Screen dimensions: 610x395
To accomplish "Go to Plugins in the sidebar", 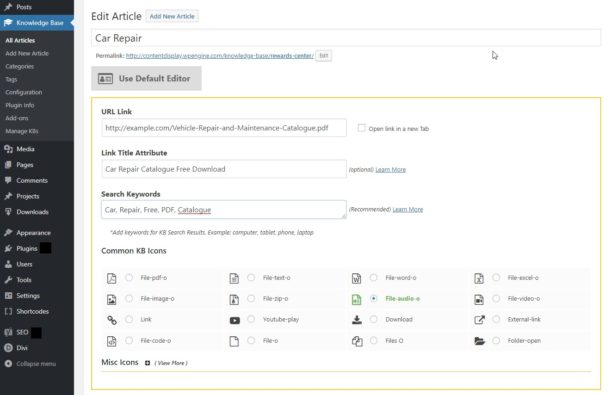I will pyautogui.click(x=27, y=248).
